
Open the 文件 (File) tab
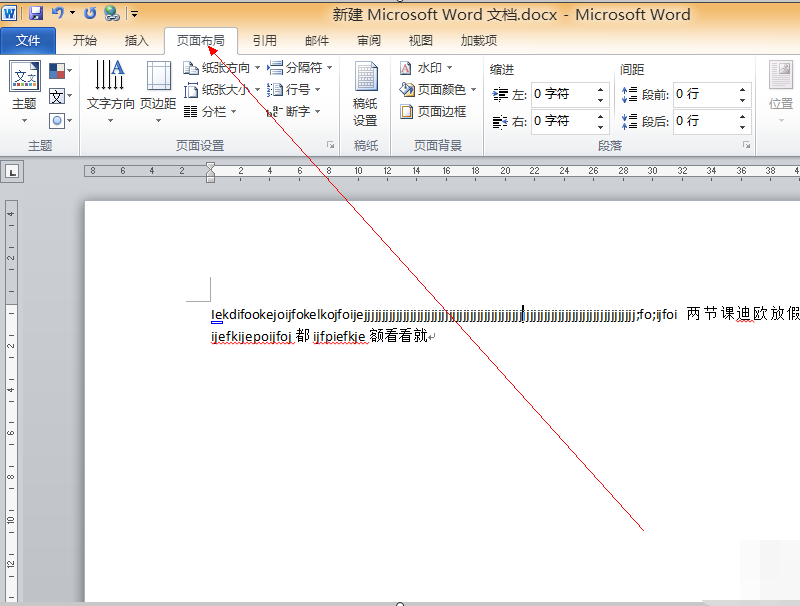(x=28, y=40)
